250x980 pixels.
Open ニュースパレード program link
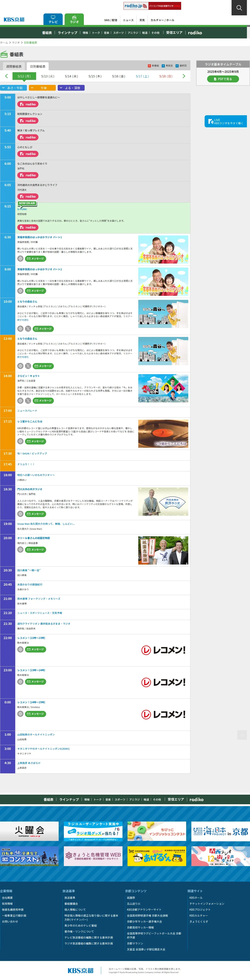tap(27, 411)
